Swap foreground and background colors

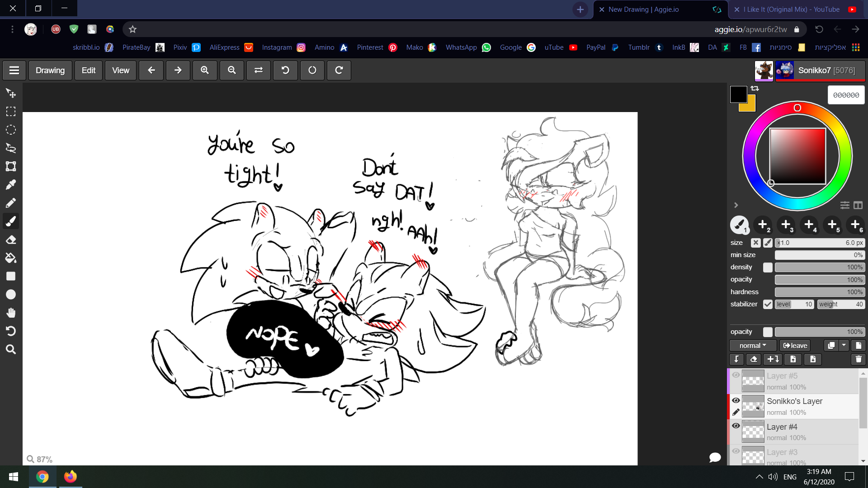755,89
